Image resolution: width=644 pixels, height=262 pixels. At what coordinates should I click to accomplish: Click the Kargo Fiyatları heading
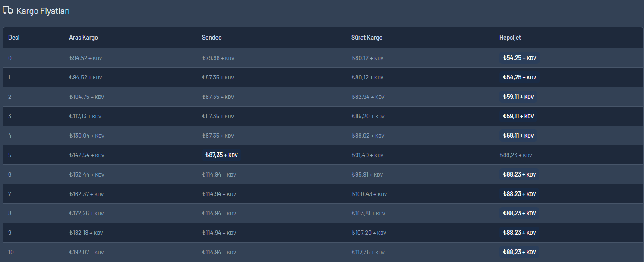pos(43,11)
